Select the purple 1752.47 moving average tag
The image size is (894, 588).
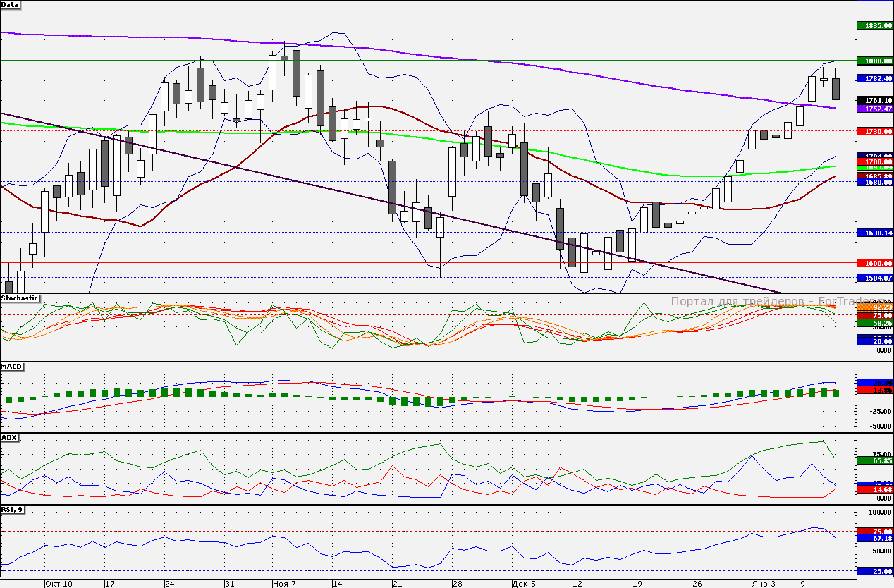874,109
